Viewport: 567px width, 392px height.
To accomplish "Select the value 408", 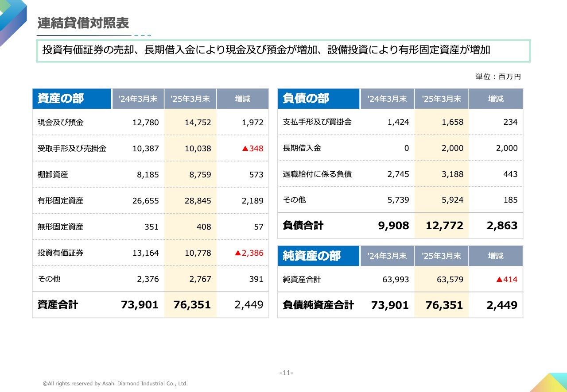I will [204, 227].
